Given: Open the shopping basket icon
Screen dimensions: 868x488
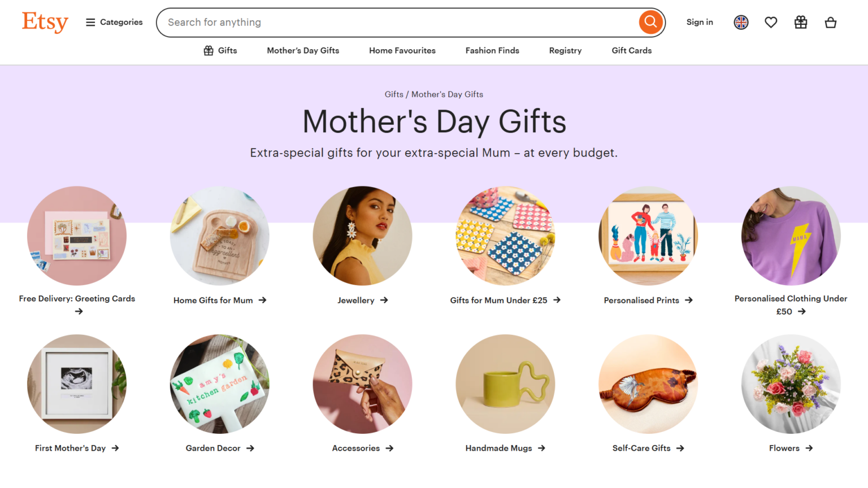Looking at the screenshot, I should [830, 23].
